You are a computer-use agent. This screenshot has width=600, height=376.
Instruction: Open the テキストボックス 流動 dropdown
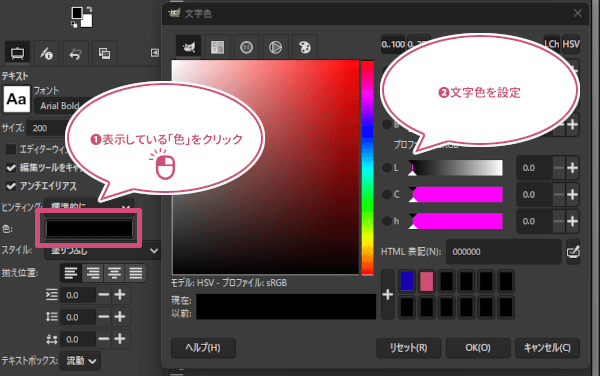[x=80, y=361]
